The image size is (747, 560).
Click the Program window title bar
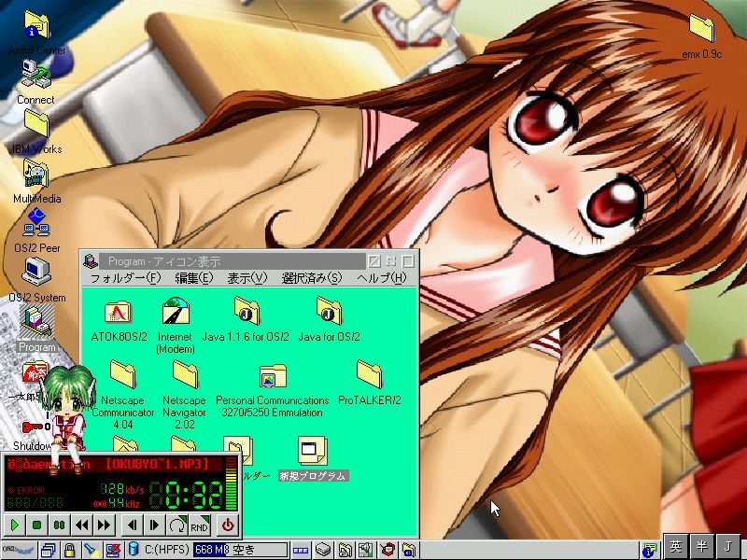click(x=232, y=261)
